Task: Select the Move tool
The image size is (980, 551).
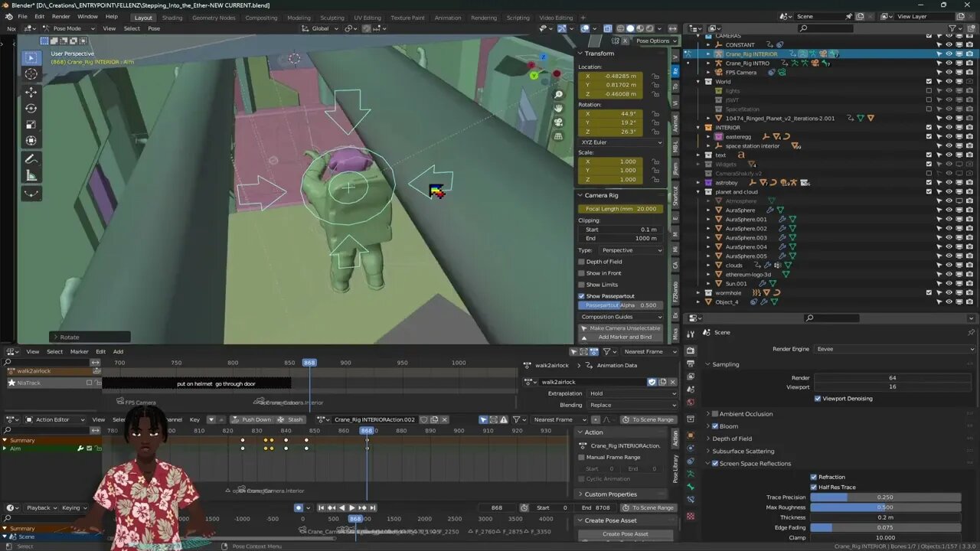Action: pyautogui.click(x=31, y=92)
